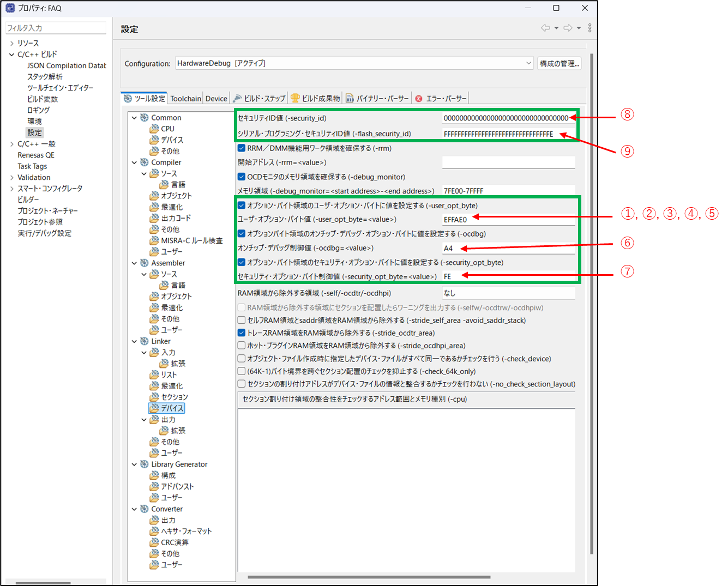This screenshot has width=728, height=586.
Task: Select ヘキサ・フォーマット under Converter
Action: [186, 531]
